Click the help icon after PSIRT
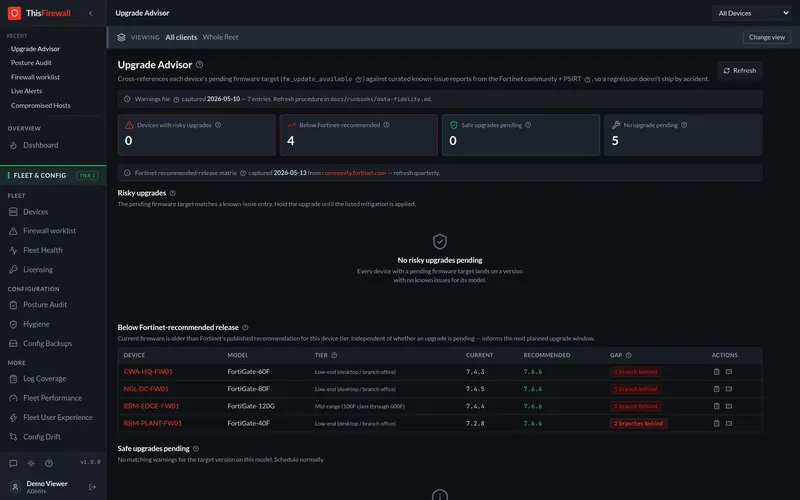This screenshot has height=500, width=800. [x=587, y=79]
